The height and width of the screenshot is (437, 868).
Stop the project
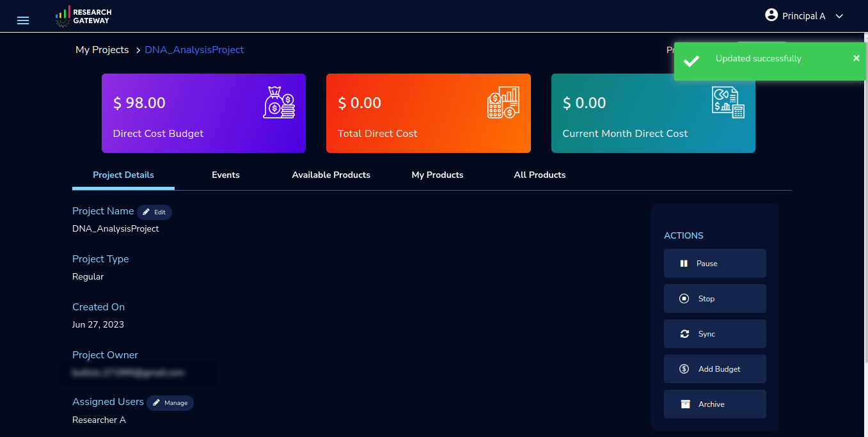point(715,299)
